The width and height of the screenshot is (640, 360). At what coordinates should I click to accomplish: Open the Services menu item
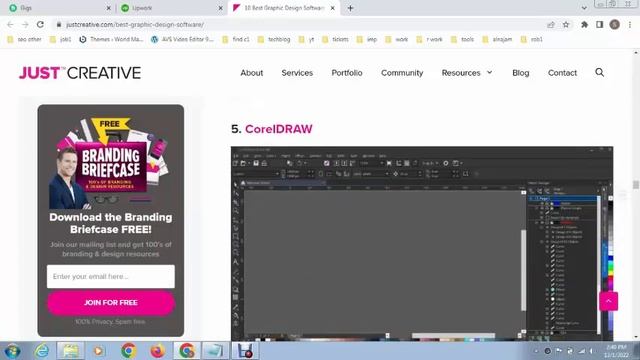click(297, 73)
